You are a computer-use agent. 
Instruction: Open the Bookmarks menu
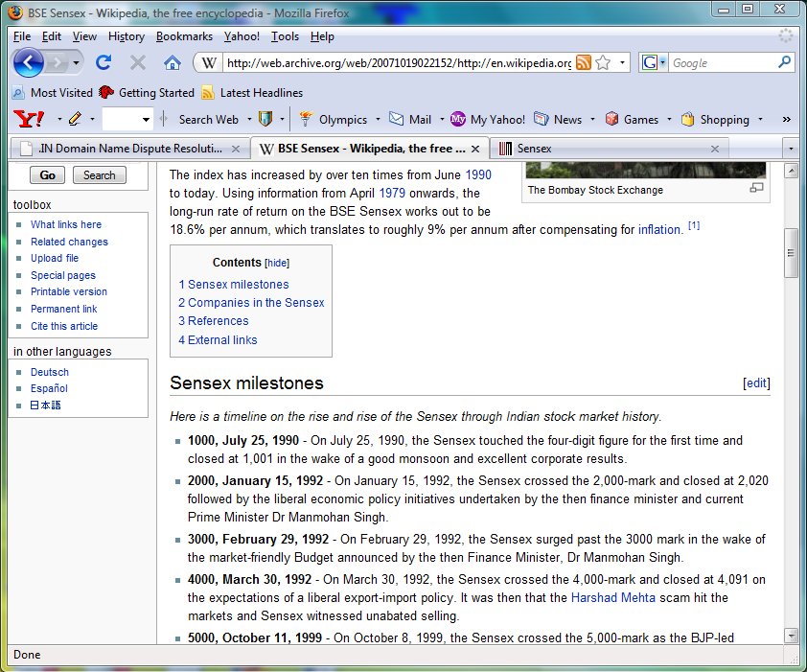(184, 36)
